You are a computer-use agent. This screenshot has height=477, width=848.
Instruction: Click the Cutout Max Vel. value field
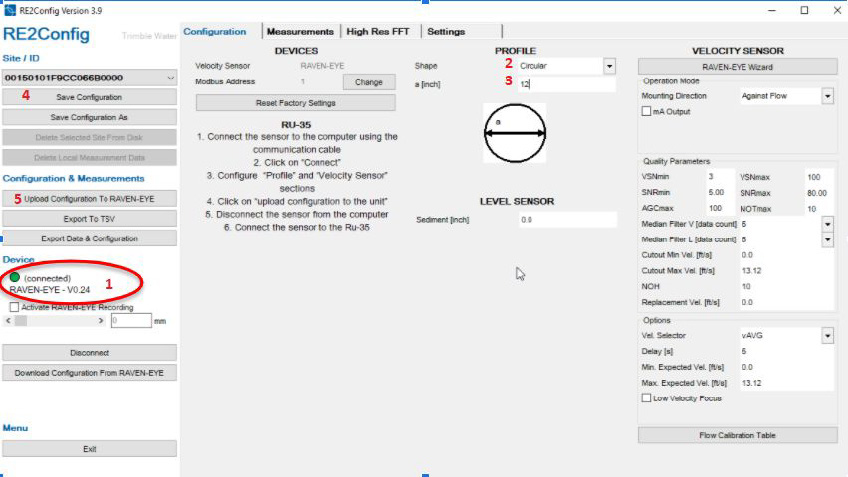coord(786,270)
